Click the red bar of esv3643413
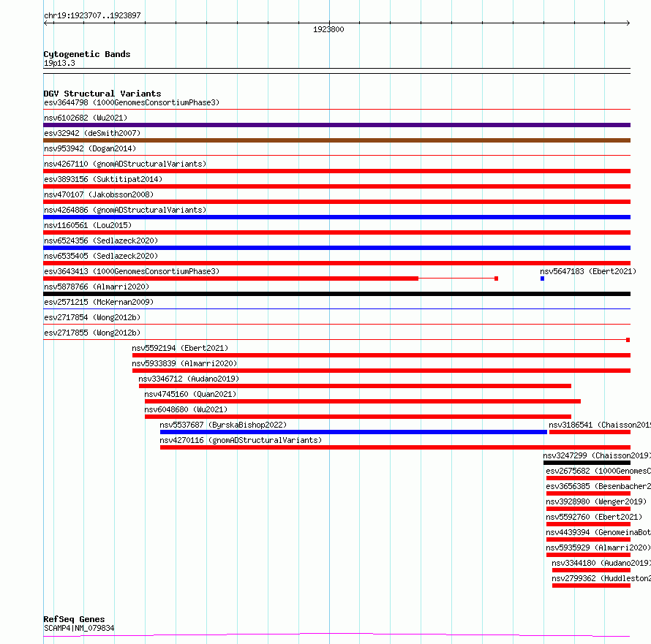 click(231, 279)
